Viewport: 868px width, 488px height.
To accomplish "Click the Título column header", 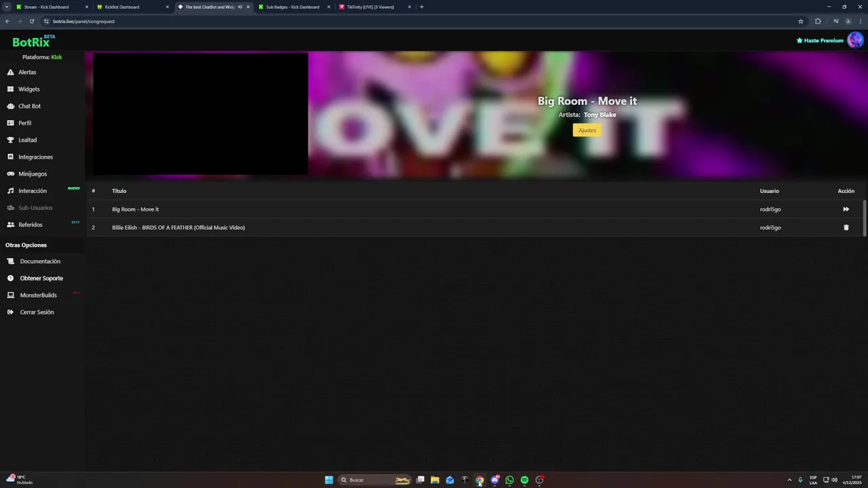I will coord(119,190).
